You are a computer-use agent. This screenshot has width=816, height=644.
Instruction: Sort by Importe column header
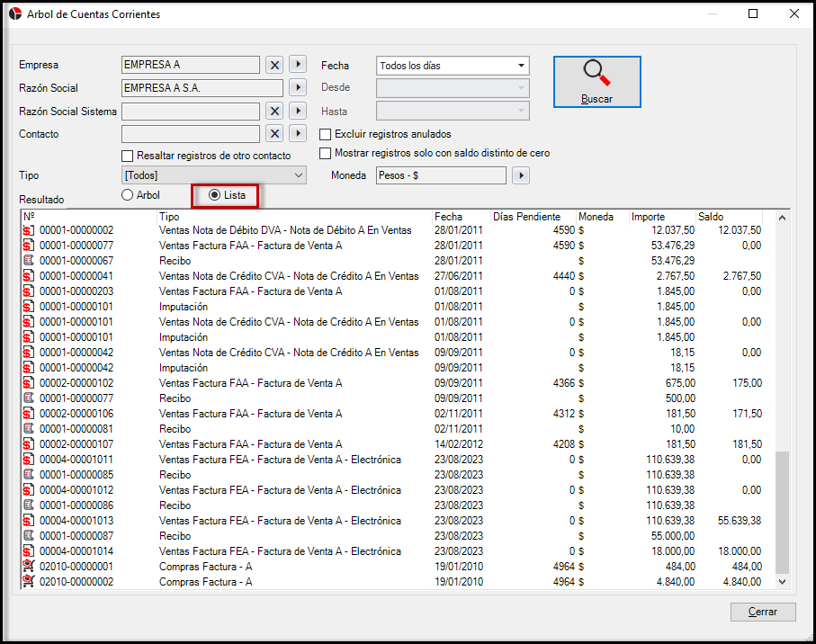point(663,217)
